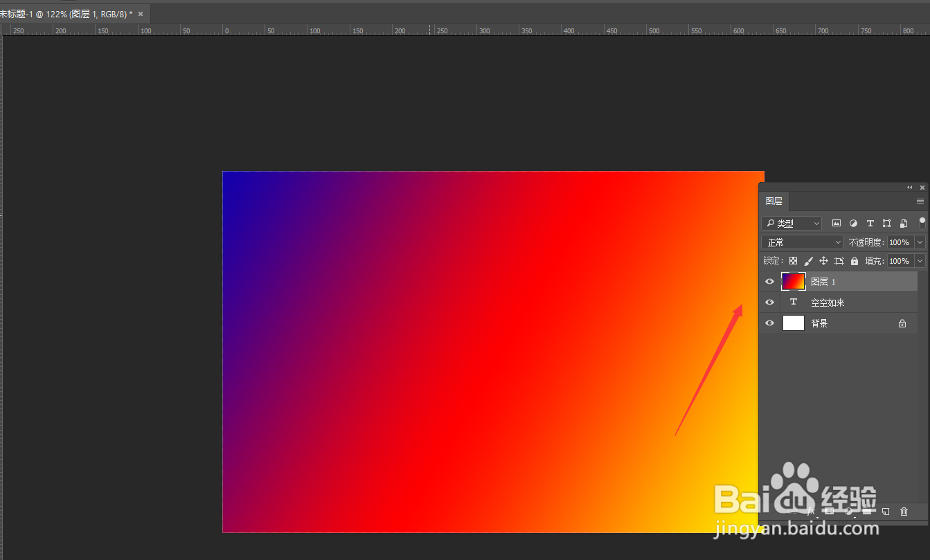Collapse Layers panel with double-arrow icon
This screenshot has width=930, height=560.
[x=910, y=188]
